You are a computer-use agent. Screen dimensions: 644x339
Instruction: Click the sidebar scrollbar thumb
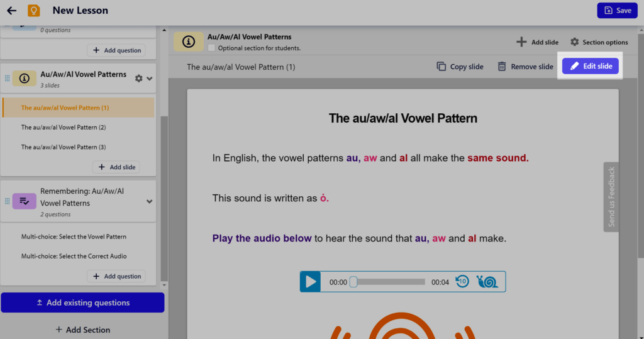[x=164, y=197]
